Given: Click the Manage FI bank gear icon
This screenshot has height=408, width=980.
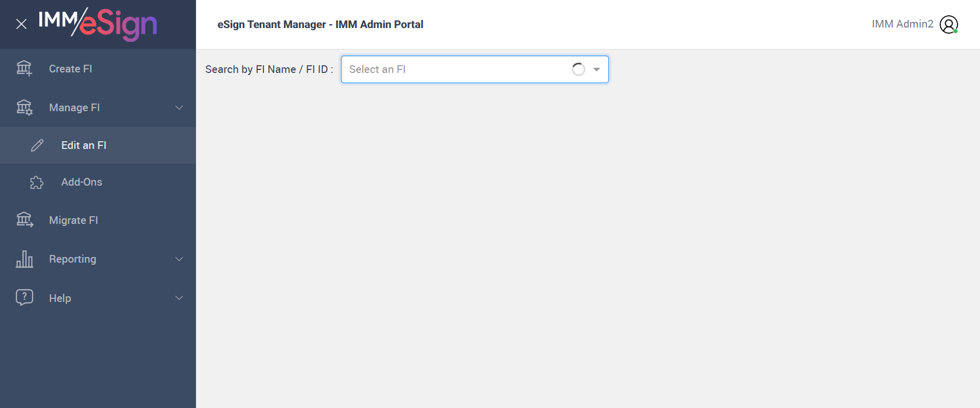Looking at the screenshot, I should [24, 107].
